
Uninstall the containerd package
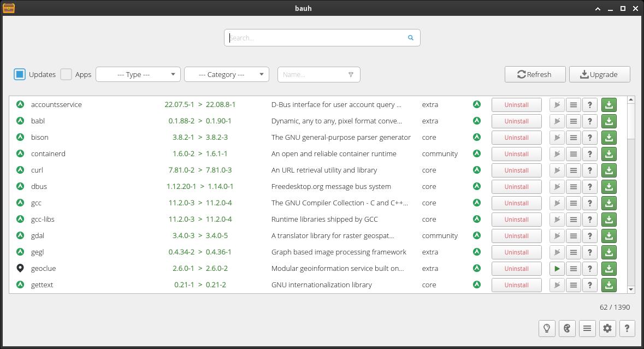pos(517,154)
